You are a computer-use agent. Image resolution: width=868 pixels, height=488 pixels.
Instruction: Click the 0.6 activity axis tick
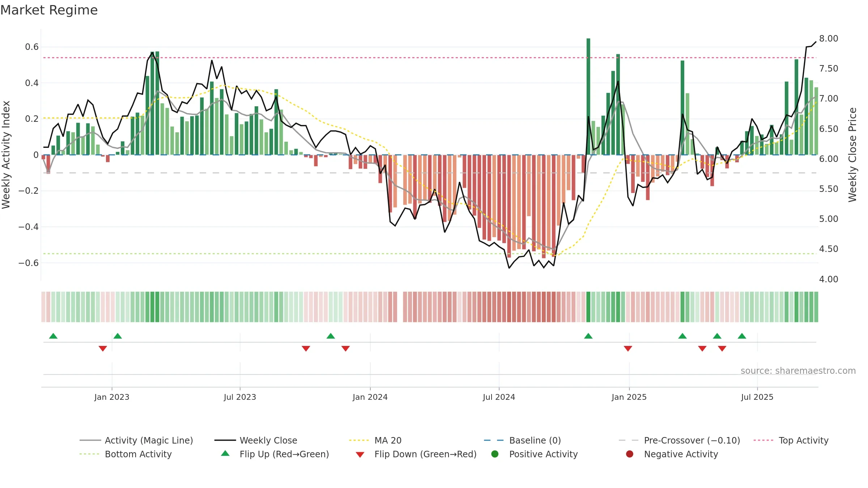pyautogui.click(x=32, y=47)
